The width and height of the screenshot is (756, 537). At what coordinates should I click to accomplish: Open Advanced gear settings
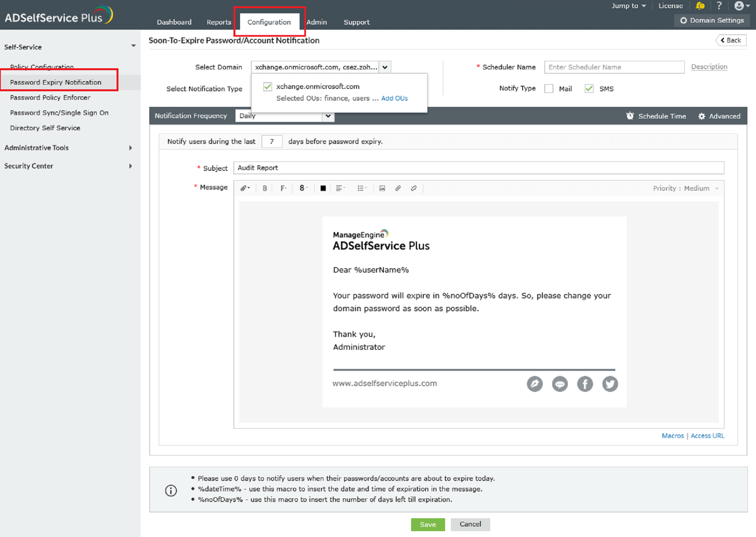pos(719,116)
